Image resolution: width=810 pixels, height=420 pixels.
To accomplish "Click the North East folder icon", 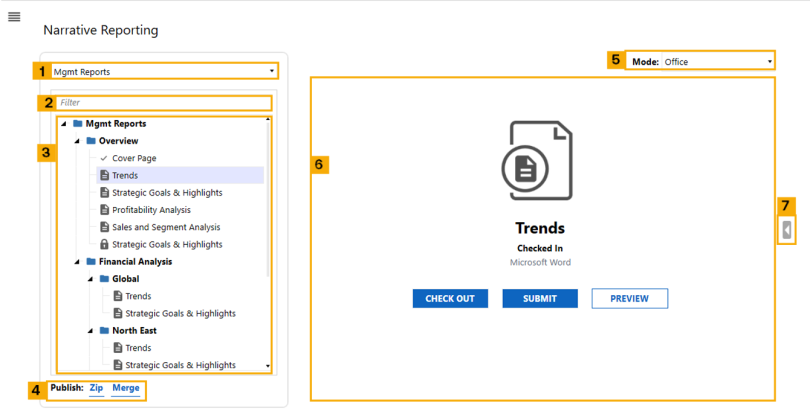I will pos(104,331).
